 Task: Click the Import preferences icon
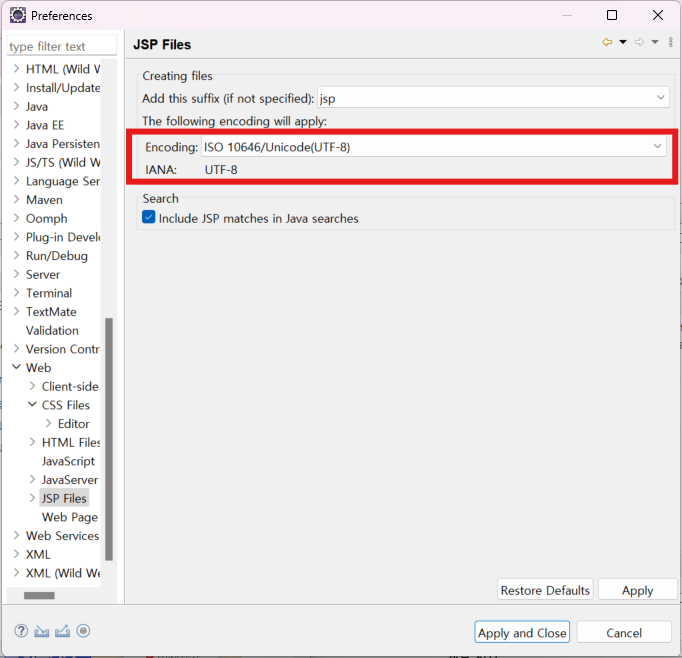pos(42,631)
